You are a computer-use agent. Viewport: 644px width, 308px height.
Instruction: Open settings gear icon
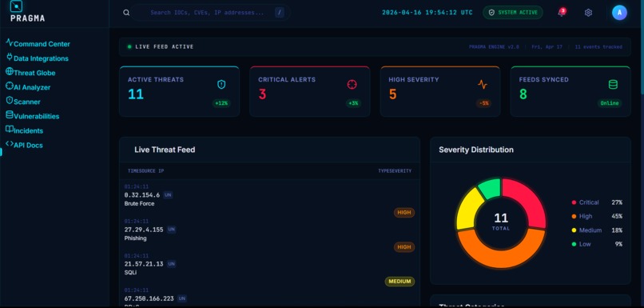(x=588, y=13)
